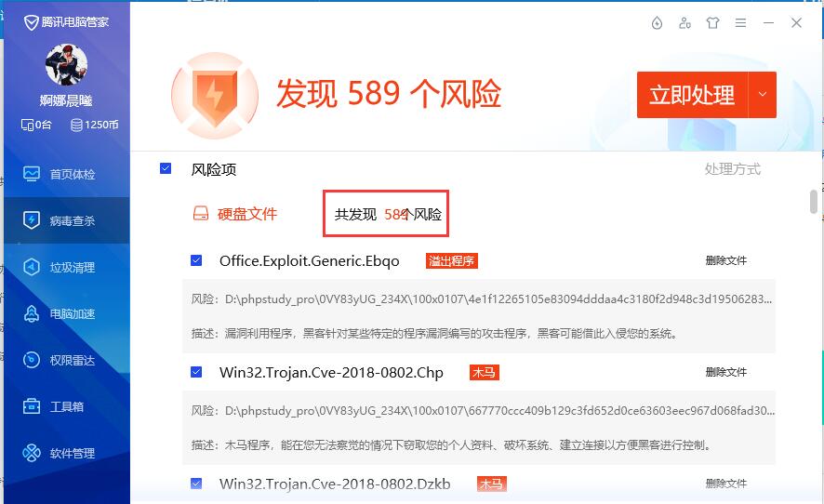Click the risk list vertical scrollbar thumb

click(813, 202)
